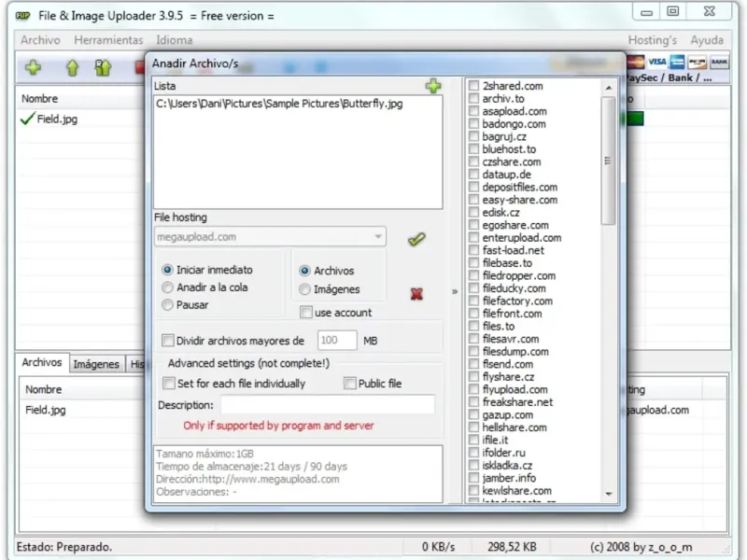
Task: Click the double chevron beside the hosting list
Action: point(455,291)
